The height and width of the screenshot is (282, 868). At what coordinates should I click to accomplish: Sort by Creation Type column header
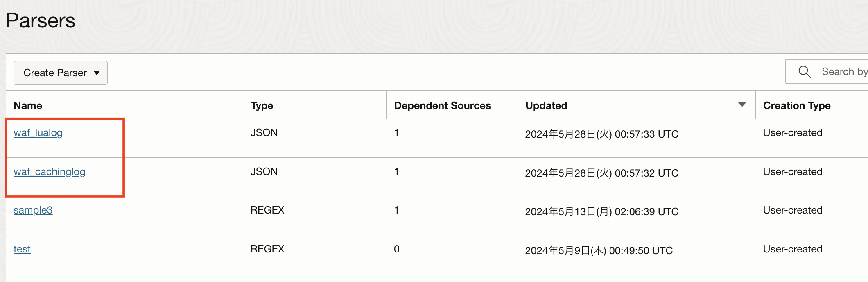796,105
